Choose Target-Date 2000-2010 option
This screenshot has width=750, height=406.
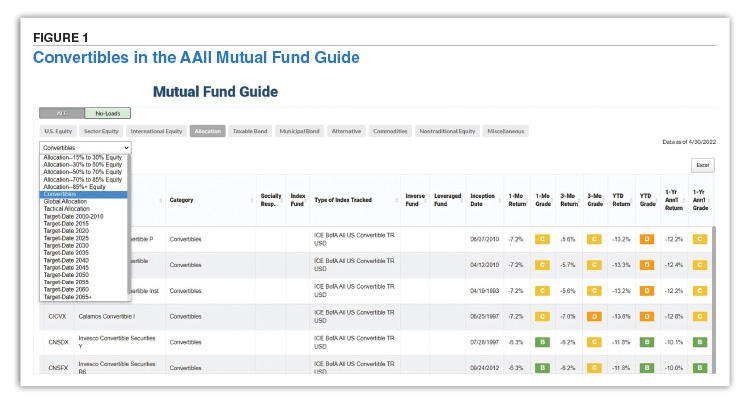[83, 216]
